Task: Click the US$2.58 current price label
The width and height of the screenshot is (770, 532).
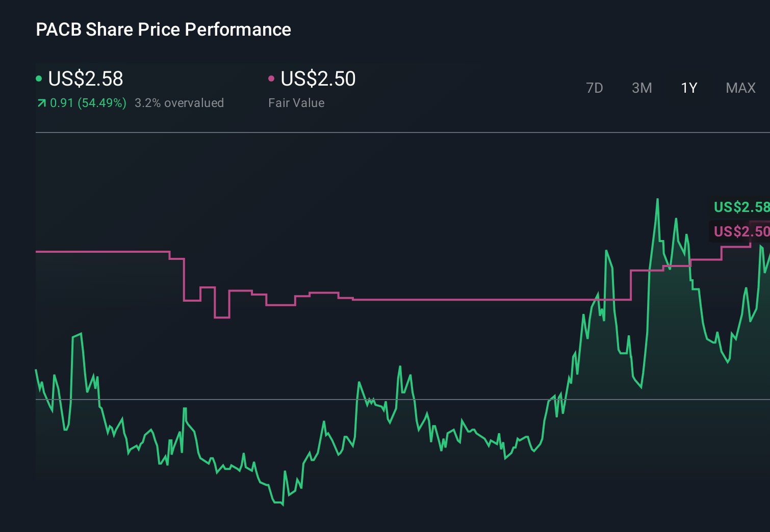Action: pyautogui.click(x=85, y=79)
